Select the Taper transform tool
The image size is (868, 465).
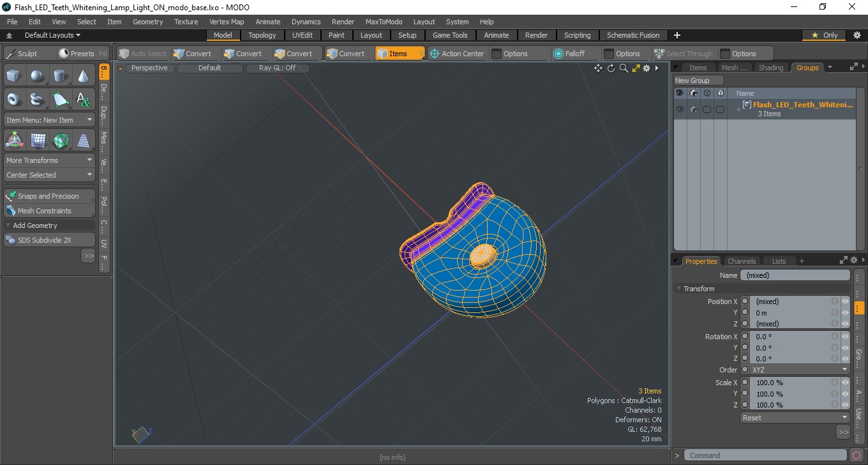click(84, 141)
